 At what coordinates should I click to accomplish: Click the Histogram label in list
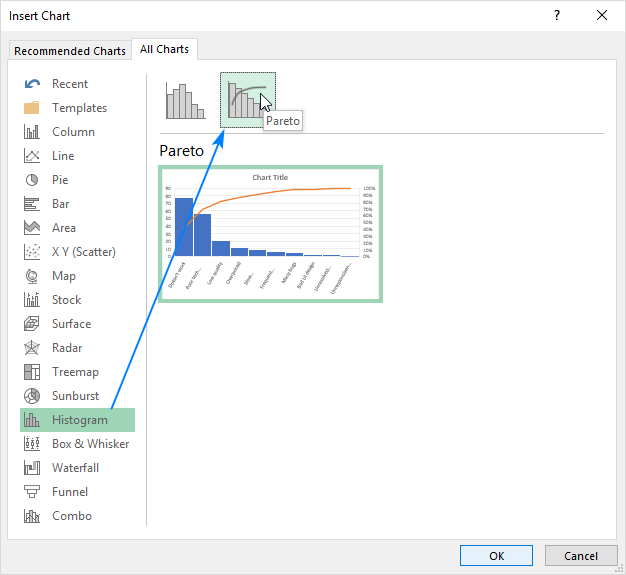(80, 420)
